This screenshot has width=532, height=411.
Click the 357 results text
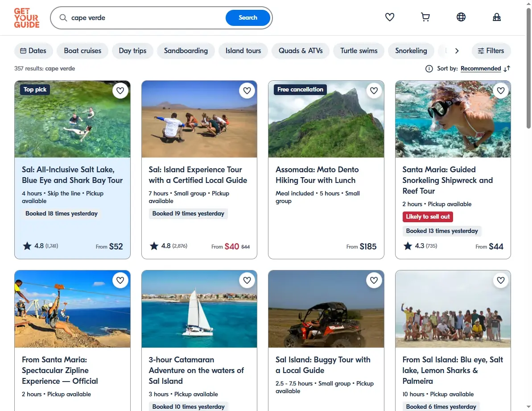(x=45, y=69)
